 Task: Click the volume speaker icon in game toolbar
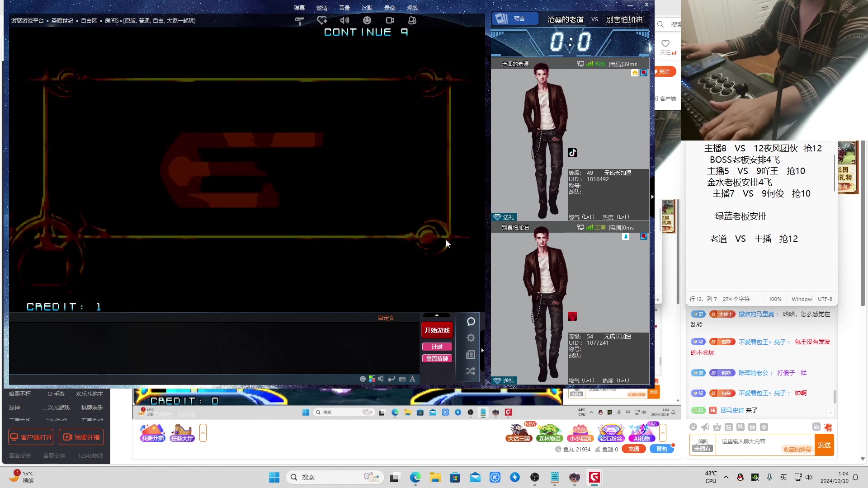coord(344,20)
